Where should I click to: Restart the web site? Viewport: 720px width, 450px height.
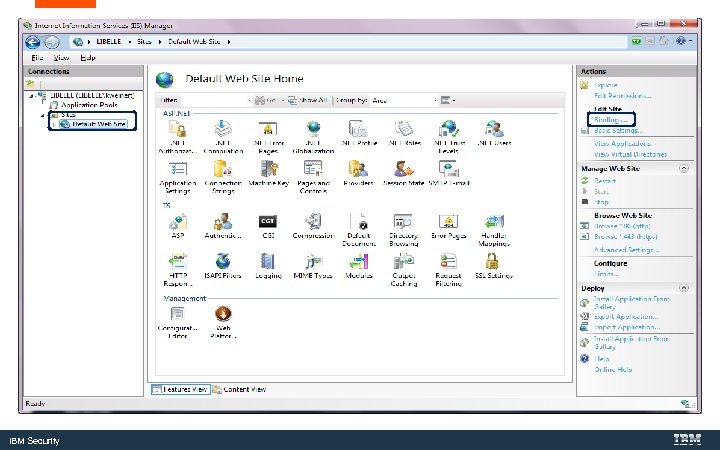coord(605,180)
